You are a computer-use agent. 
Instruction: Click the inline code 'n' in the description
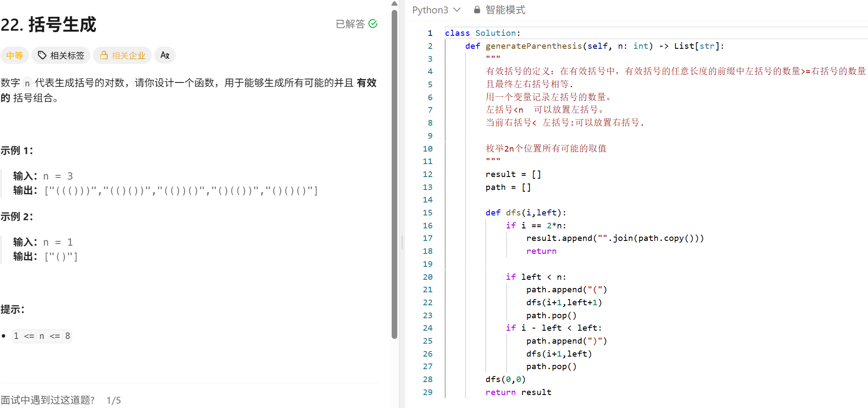(x=27, y=83)
